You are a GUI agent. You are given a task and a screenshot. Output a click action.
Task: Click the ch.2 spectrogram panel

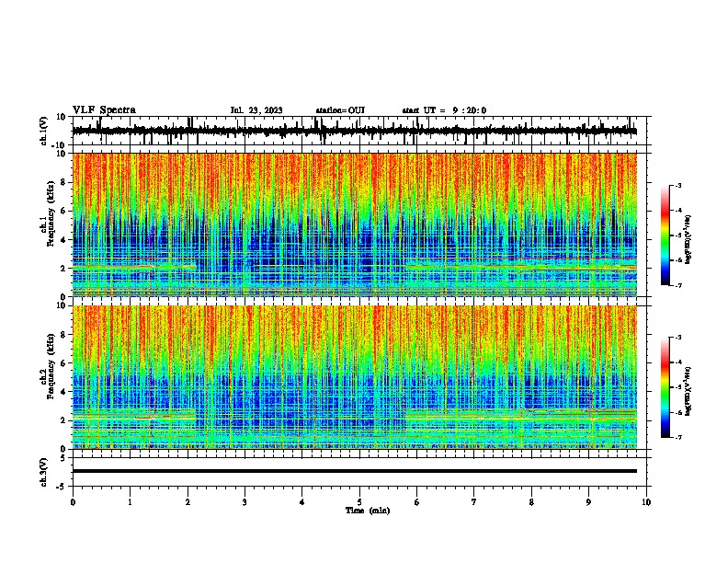[x=355, y=377]
